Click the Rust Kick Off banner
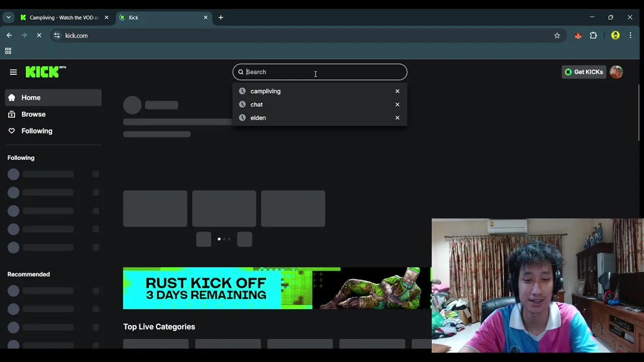This screenshot has width=644, height=362. click(x=277, y=288)
